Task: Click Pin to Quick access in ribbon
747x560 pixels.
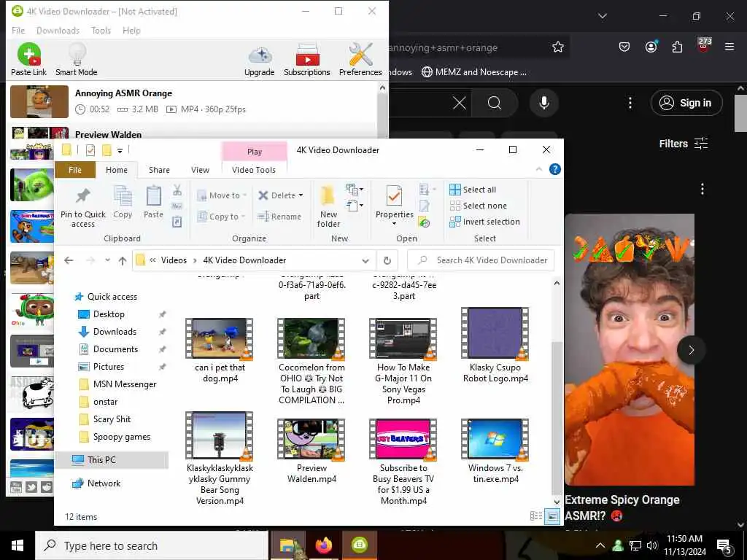Action: [x=83, y=208]
